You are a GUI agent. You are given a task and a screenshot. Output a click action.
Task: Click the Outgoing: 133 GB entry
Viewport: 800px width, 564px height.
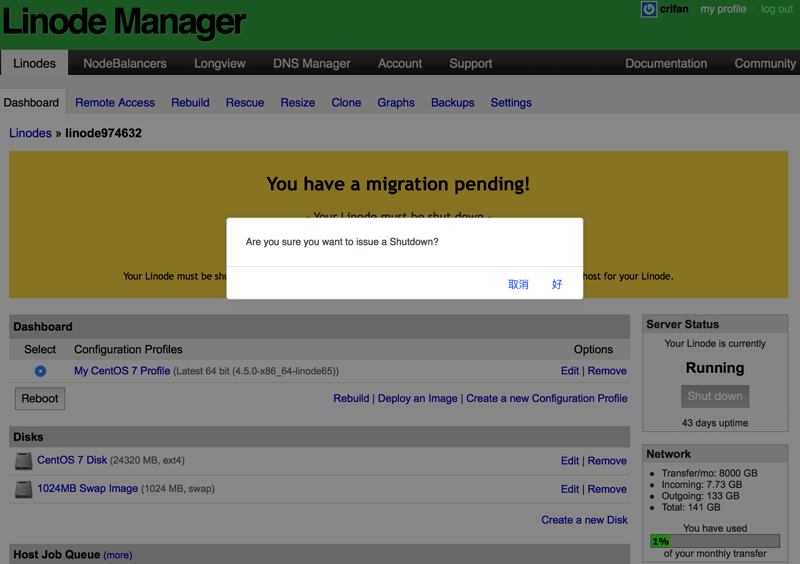pos(700,496)
